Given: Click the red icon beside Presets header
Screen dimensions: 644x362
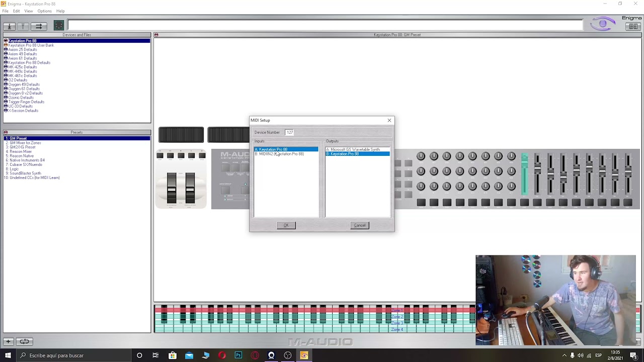Looking at the screenshot, I should pyautogui.click(x=6, y=132).
